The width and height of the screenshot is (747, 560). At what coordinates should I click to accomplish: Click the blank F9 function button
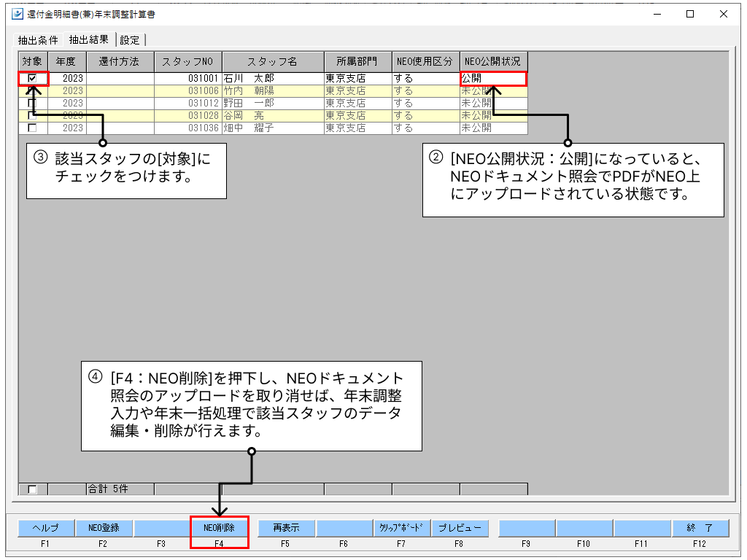pyautogui.click(x=527, y=528)
